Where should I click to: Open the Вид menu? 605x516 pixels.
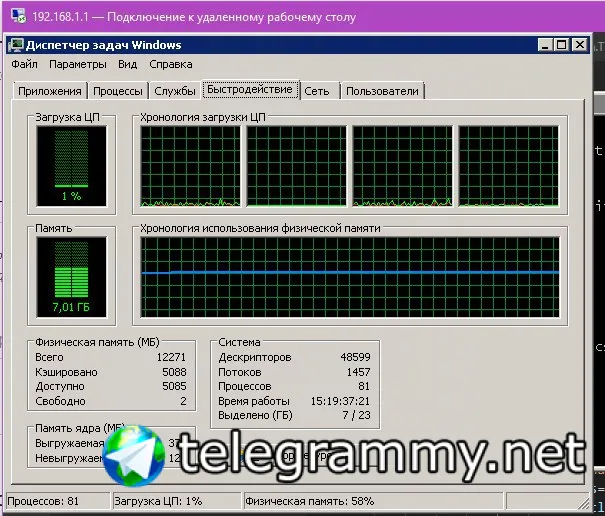[x=127, y=64]
